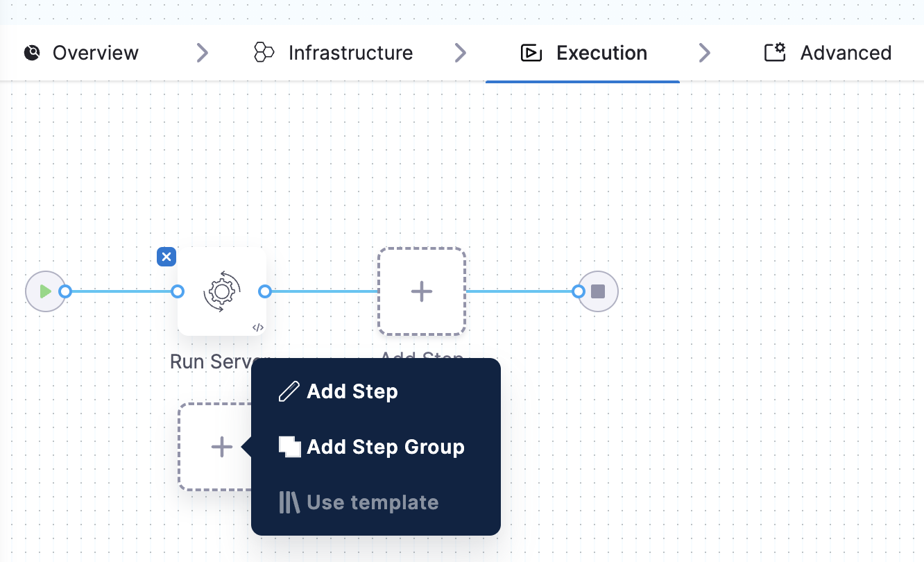Click the connector port left of Run Server node
The image size is (924, 562).
click(178, 291)
